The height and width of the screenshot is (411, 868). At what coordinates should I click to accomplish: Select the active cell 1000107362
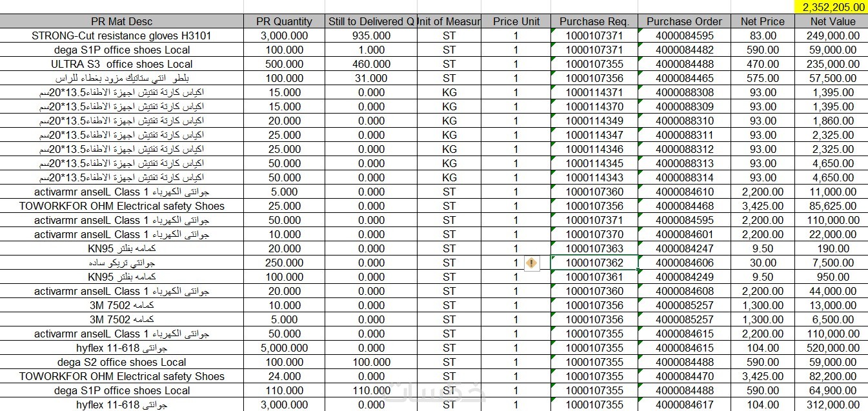click(594, 263)
